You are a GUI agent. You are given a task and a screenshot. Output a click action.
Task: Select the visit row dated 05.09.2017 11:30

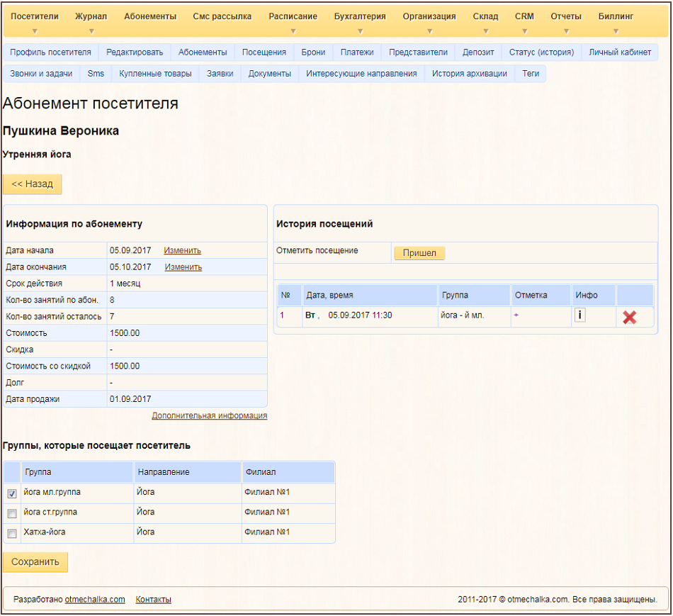click(x=360, y=315)
